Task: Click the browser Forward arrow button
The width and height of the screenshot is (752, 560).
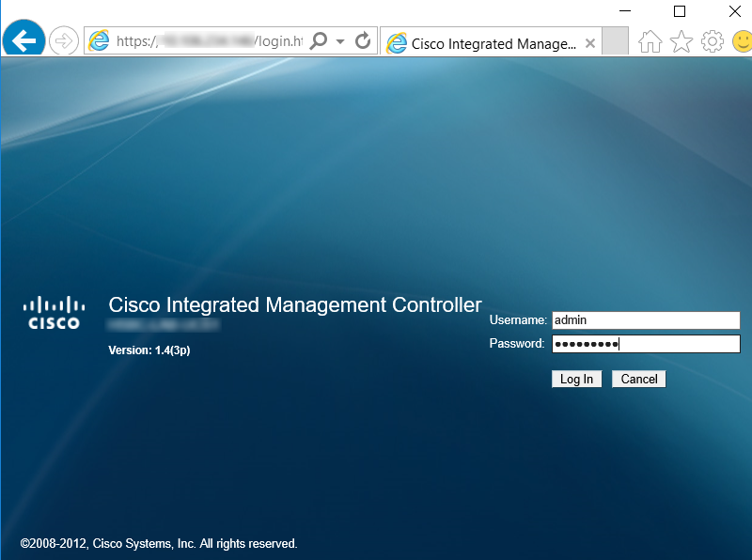Action: pyautogui.click(x=64, y=41)
